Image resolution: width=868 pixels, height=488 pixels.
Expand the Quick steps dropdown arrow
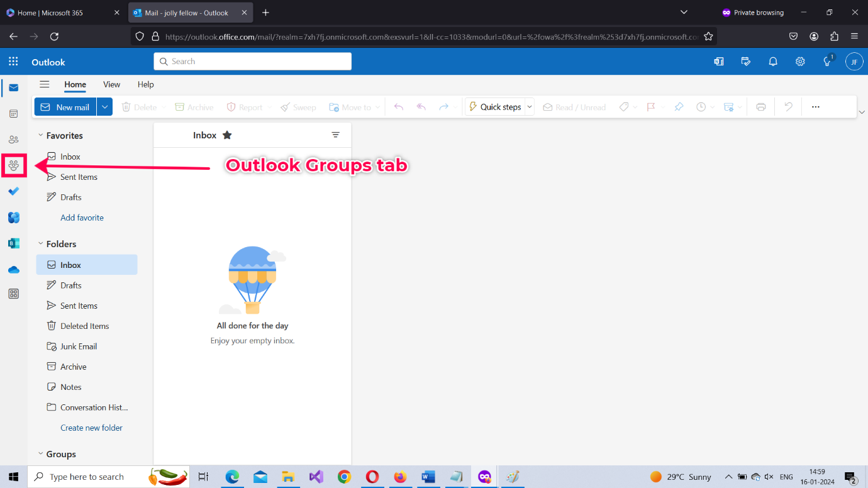coord(530,108)
